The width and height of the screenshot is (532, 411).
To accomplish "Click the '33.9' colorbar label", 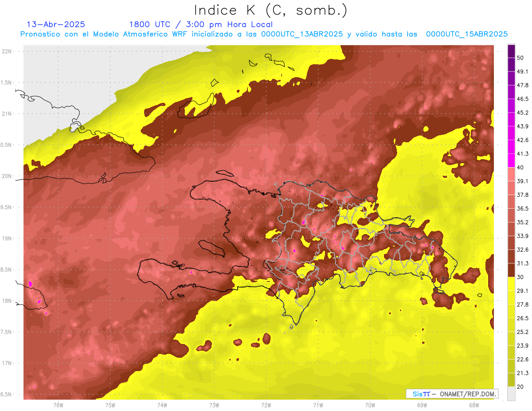I will pyautogui.click(x=523, y=236).
